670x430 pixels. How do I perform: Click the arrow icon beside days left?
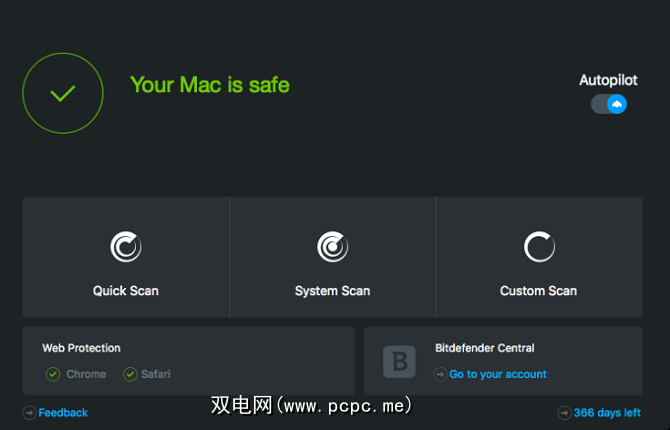564,412
